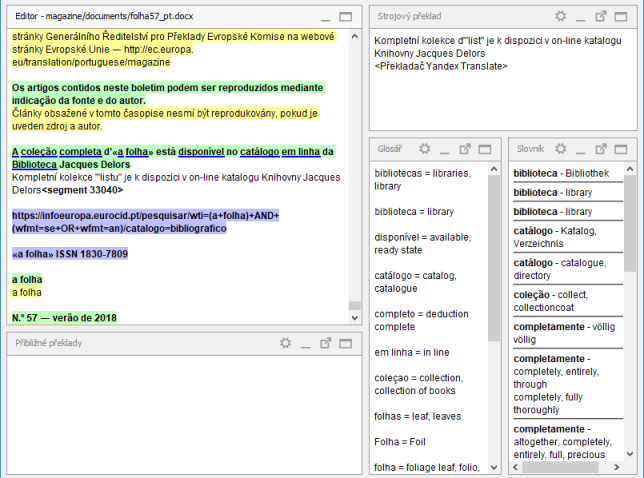Click underlined word "catálogo" in source segment
Viewport: 644px width, 478px height.
click(x=260, y=152)
